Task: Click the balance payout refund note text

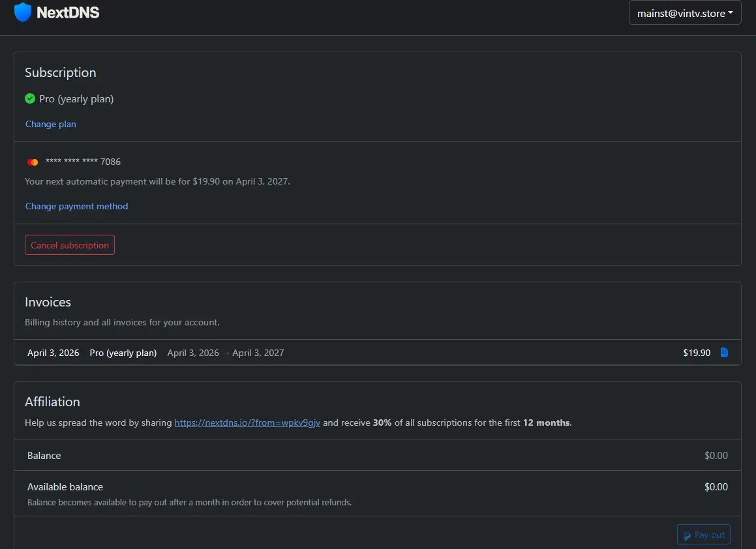Action: pyautogui.click(x=189, y=502)
